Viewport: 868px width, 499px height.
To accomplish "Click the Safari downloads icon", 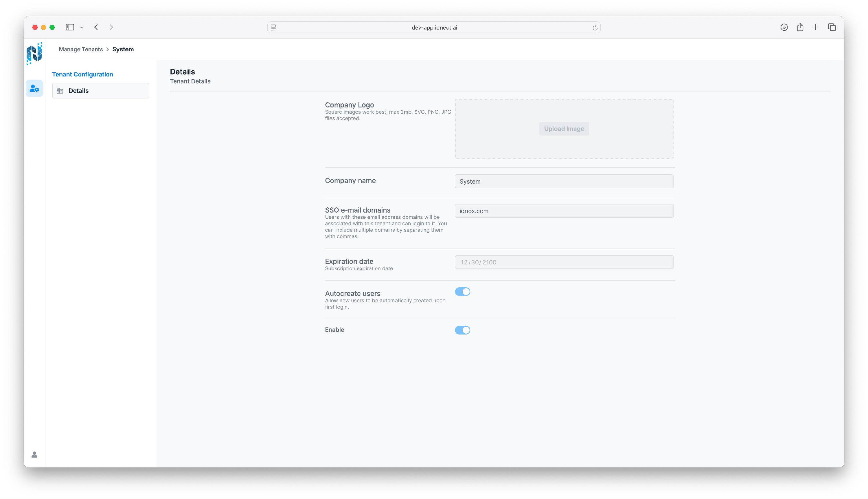I will click(x=784, y=27).
